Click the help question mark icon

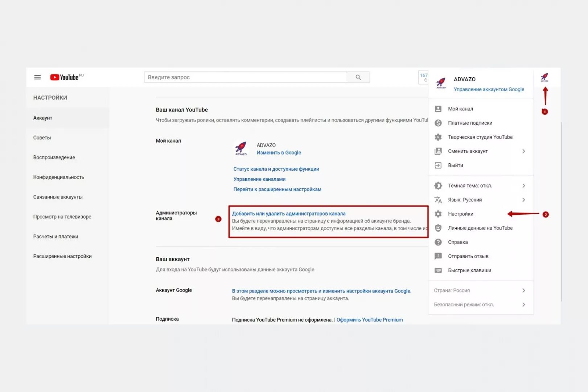point(438,242)
